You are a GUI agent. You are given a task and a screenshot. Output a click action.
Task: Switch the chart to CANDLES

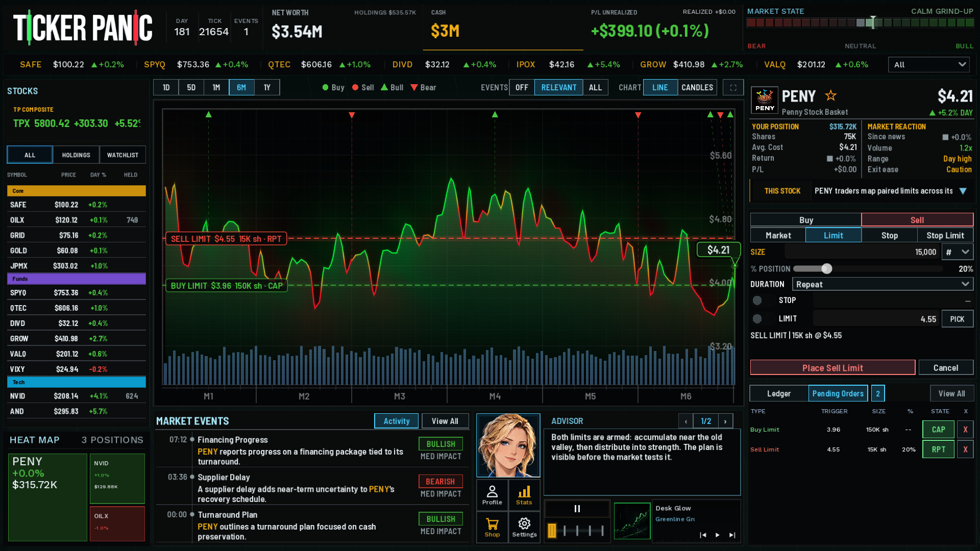(x=697, y=88)
